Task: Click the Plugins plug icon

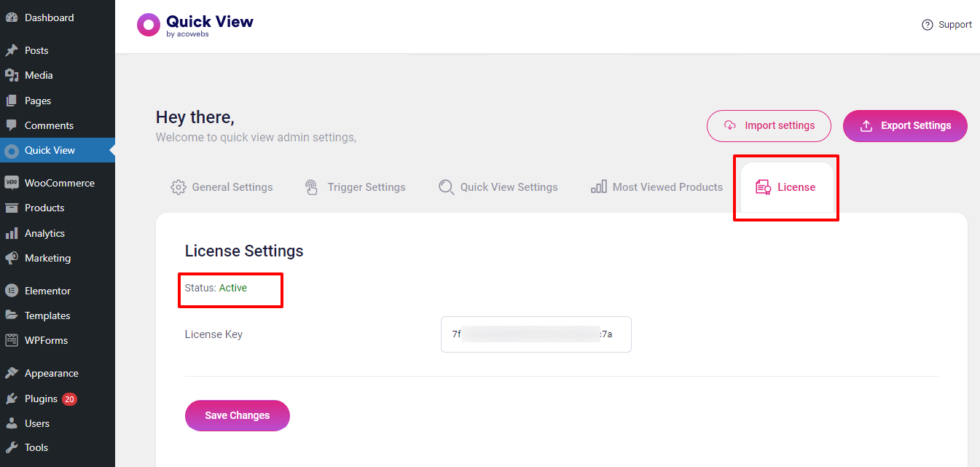Action: [x=12, y=399]
